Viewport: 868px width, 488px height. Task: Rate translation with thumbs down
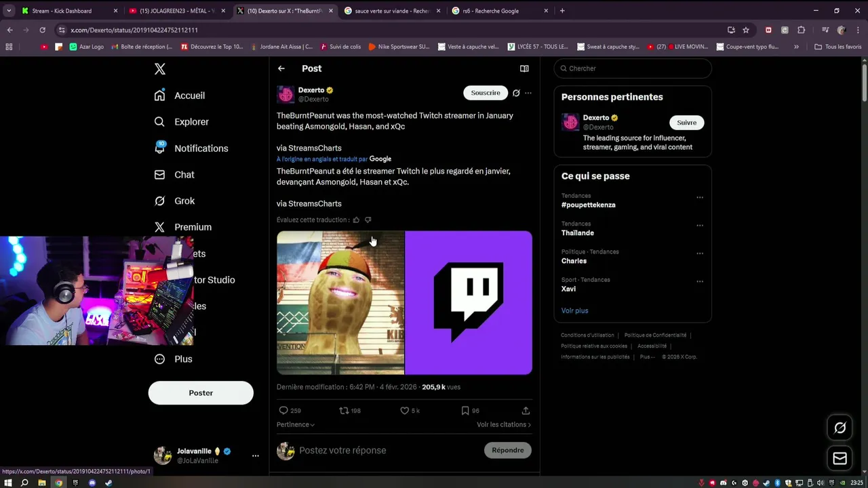tap(368, 220)
